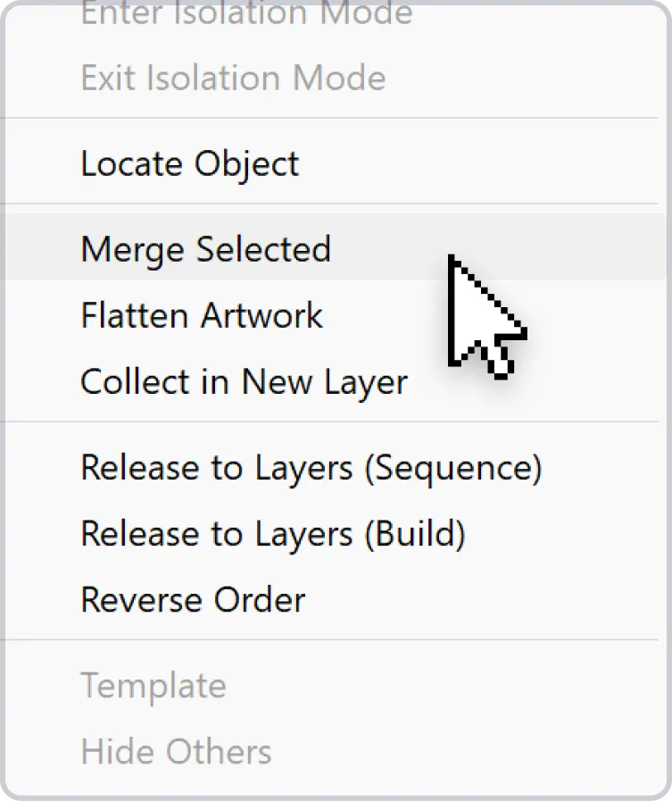Click the greyed Template entry
The image size is (672, 801).
(335, 685)
